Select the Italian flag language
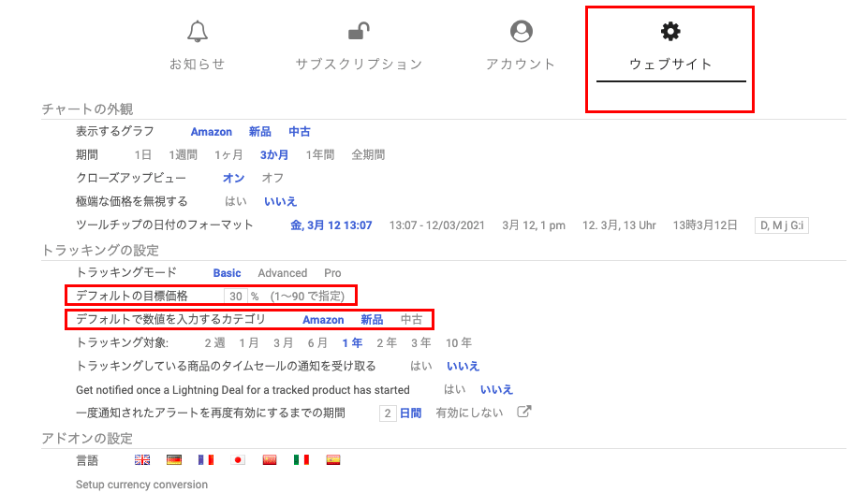 pyautogui.click(x=302, y=460)
